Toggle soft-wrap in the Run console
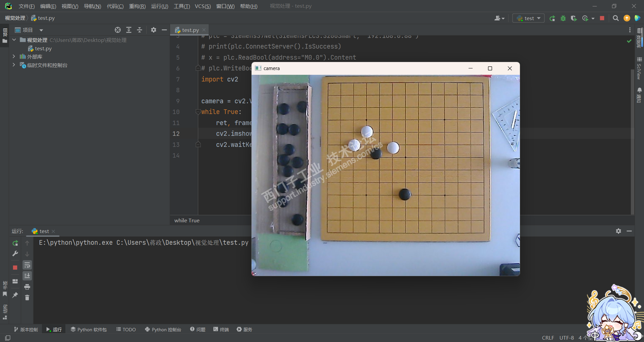The image size is (644, 342). click(27, 265)
